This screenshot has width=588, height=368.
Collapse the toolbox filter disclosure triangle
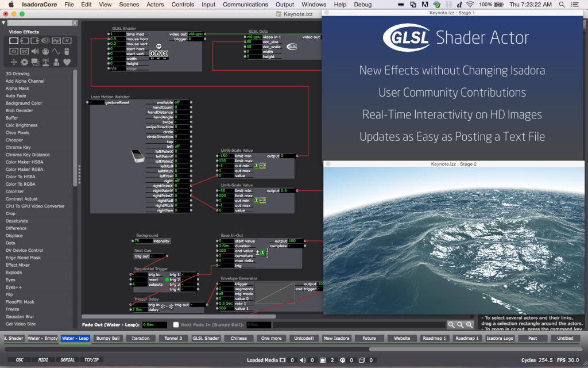pyautogui.click(x=3, y=24)
